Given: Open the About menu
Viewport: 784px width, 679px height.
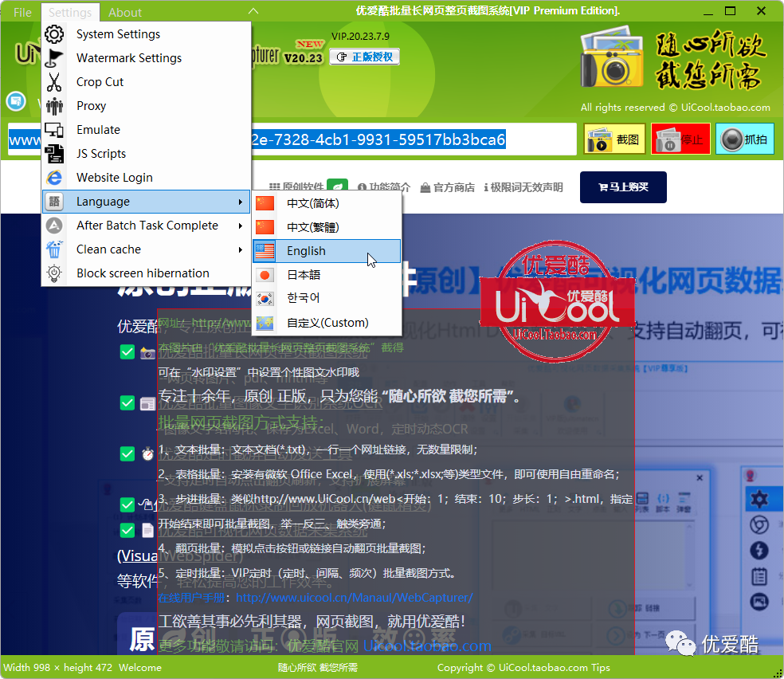Looking at the screenshot, I should [x=124, y=12].
